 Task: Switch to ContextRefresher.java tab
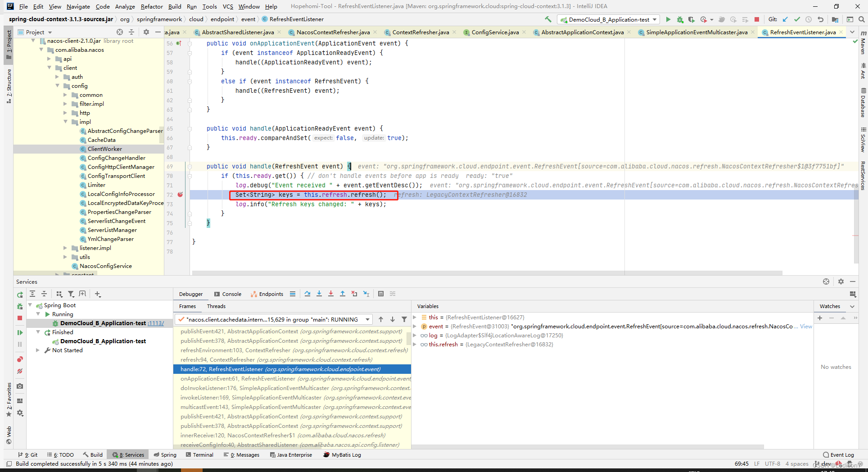[420, 32]
